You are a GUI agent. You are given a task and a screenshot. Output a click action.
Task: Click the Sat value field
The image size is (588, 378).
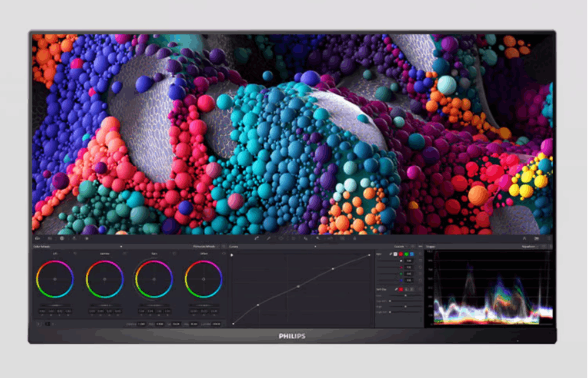(x=176, y=324)
